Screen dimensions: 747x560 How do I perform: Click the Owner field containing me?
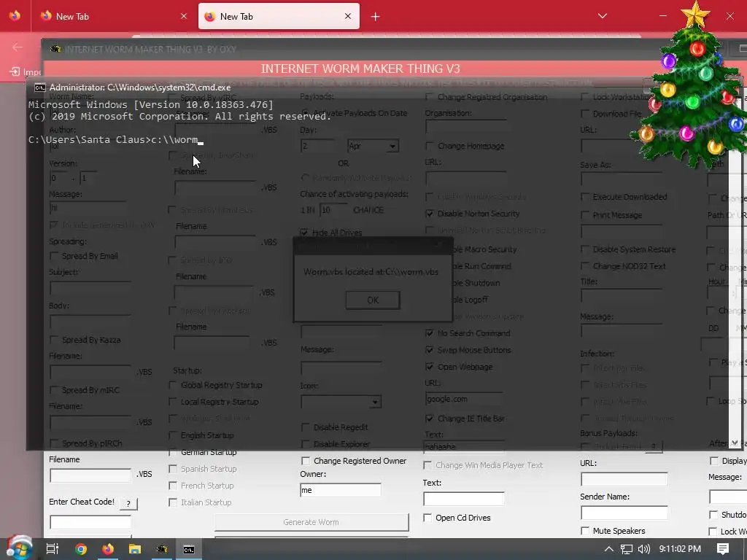click(340, 490)
